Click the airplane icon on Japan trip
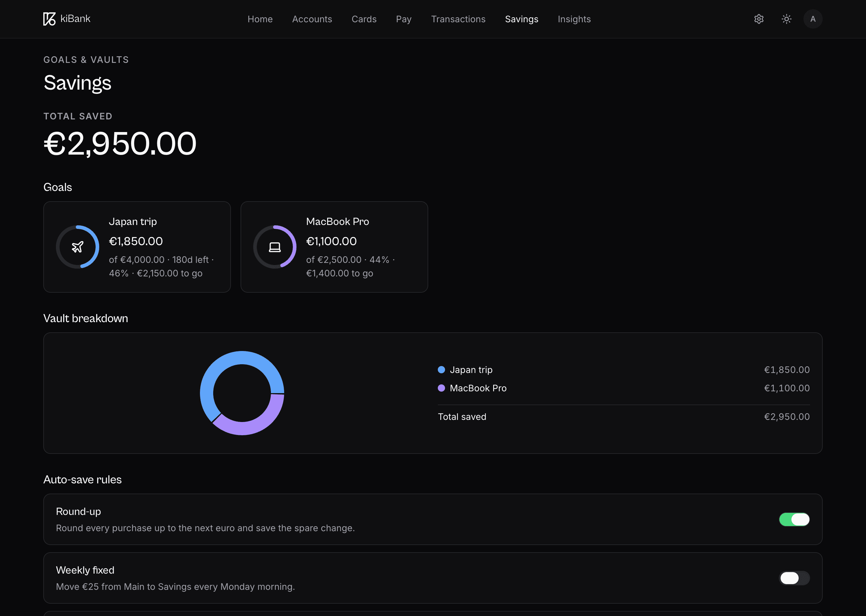 (x=77, y=247)
